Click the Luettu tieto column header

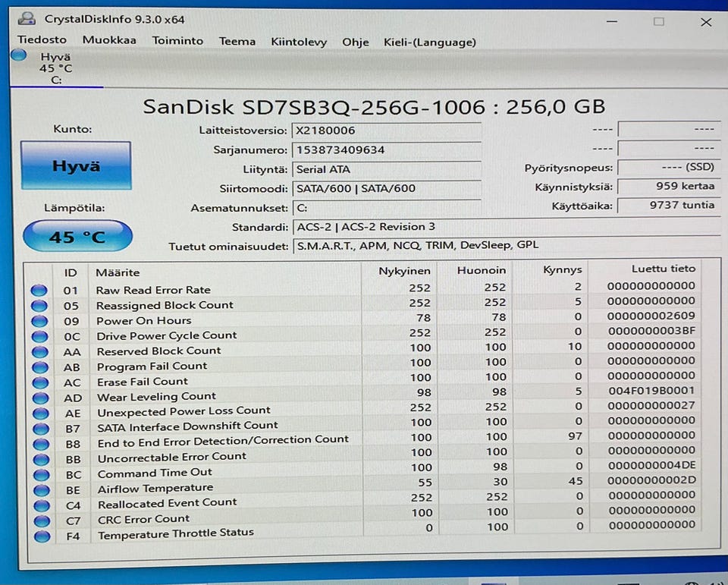[x=663, y=269]
